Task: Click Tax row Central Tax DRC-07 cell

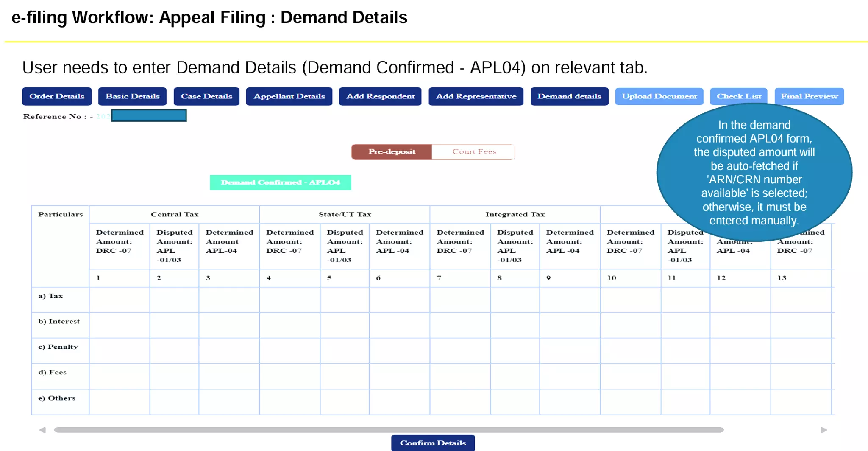Action: [119, 300]
